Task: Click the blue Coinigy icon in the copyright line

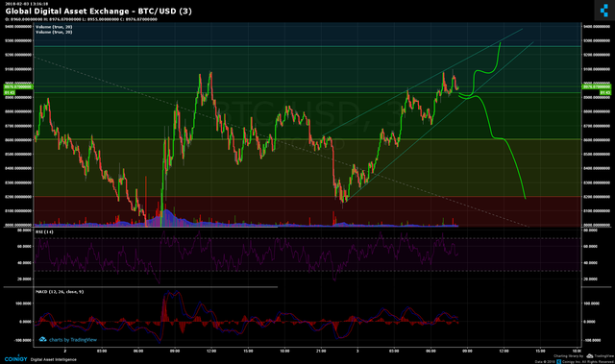Action: 560,362
